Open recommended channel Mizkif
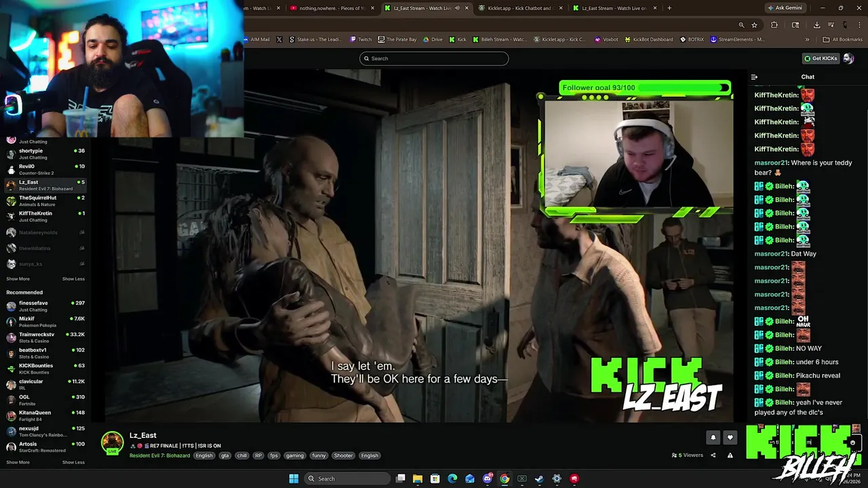The image size is (868, 488). click(45, 322)
